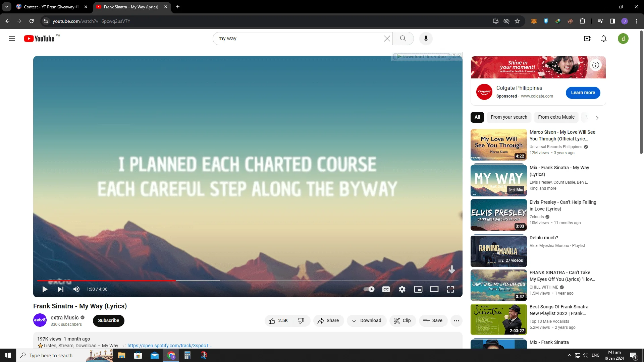Click the browser-extension Download this video banner
This screenshot has height=362, width=644.
pos(421,56)
